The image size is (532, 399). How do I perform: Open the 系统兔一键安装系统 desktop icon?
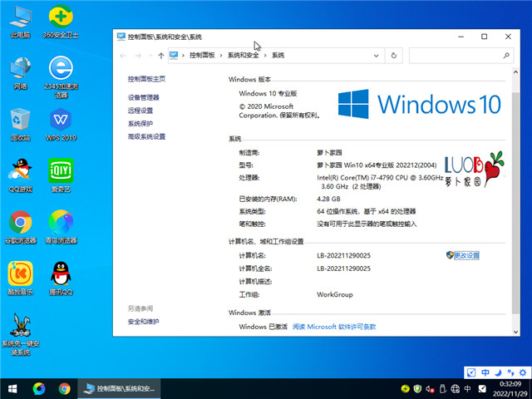coord(20,334)
